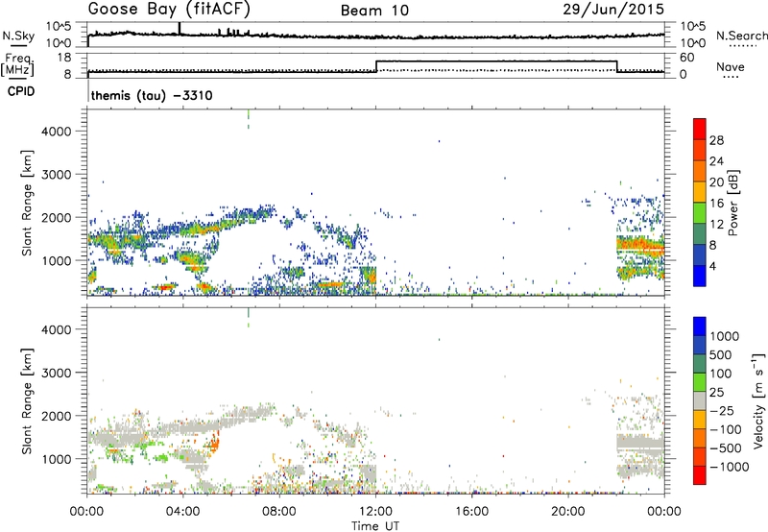This screenshot has width=768, height=532.
Task: Click the date '29/Jun/2015'
Action: click(613, 9)
